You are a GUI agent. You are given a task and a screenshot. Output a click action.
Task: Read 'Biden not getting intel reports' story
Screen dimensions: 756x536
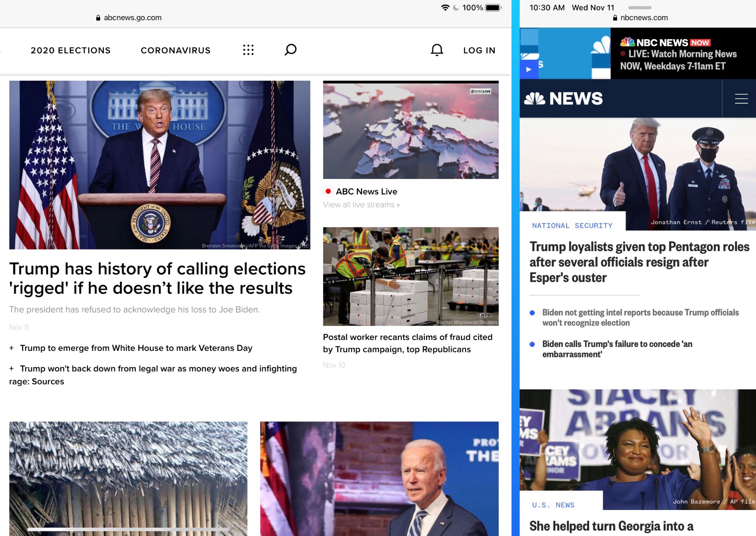pyautogui.click(x=640, y=317)
